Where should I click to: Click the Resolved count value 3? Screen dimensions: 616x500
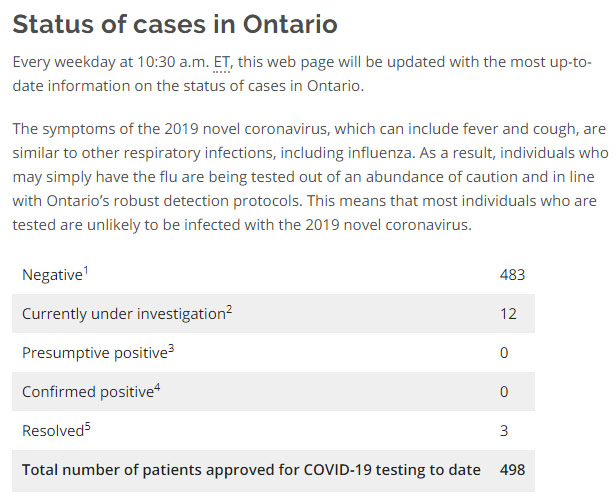point(504,431)
